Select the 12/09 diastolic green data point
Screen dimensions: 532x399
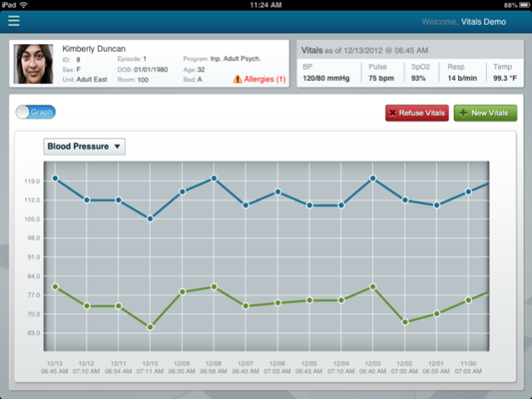click(182, 292)
